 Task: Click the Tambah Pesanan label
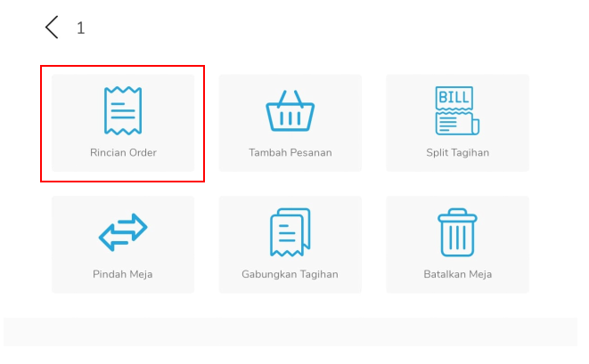coord(290,153)
